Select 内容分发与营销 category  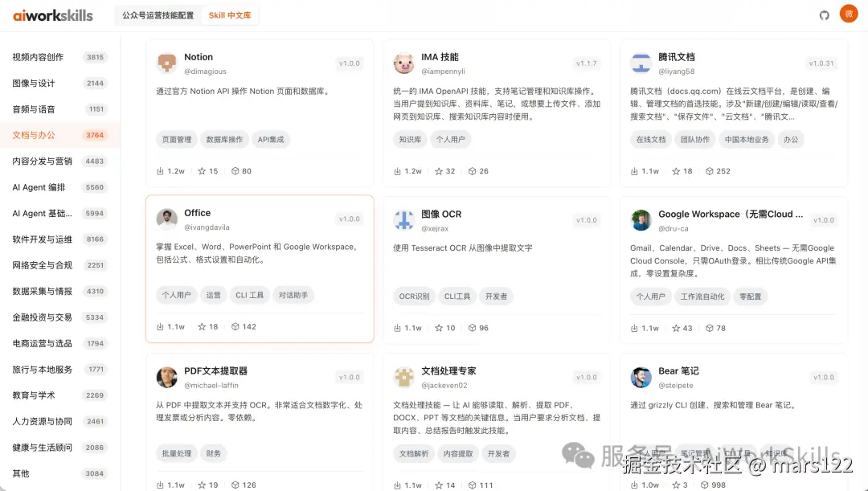59,161
